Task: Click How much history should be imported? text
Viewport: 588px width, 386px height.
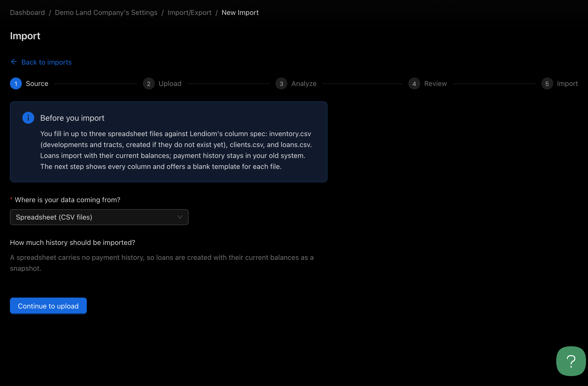Action: tap(72, 242)
